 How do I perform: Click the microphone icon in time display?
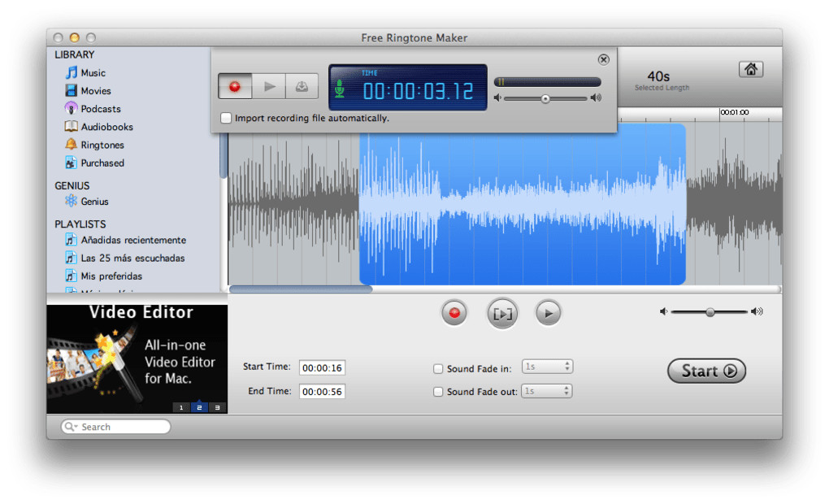(x=340, y=88)
